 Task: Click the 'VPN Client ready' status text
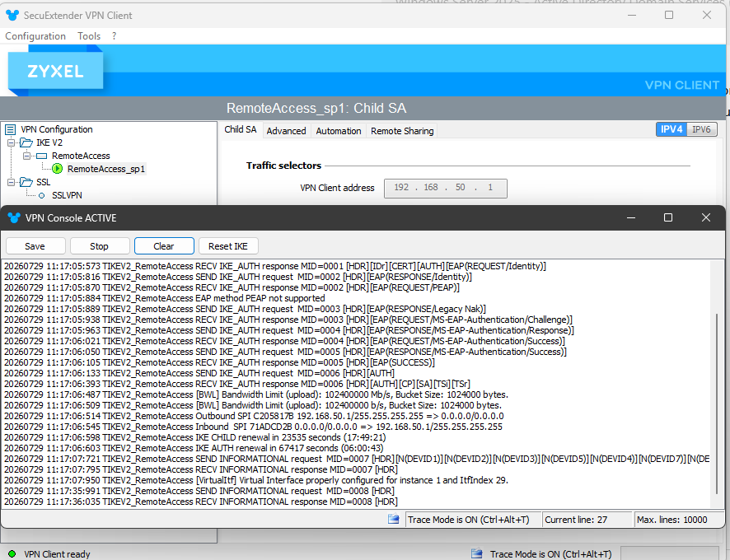coord(57,554)
